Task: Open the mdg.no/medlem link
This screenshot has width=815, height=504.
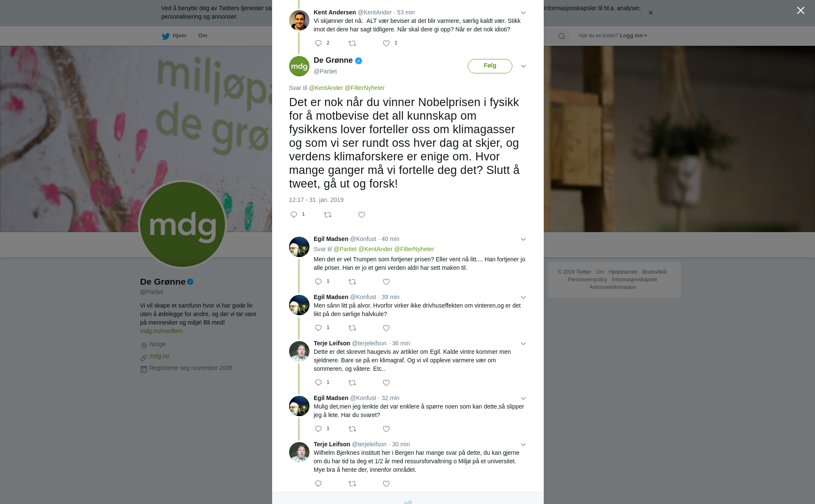Action: (x=161, y=331)
